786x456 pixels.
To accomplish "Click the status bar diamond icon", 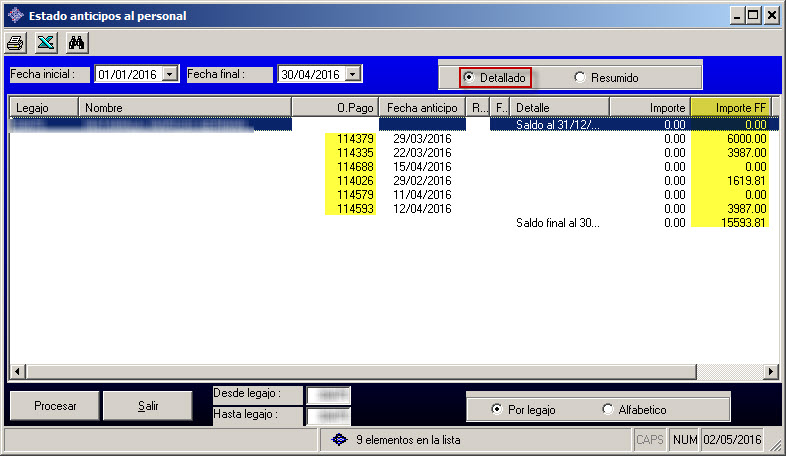I will coord(339,439).
